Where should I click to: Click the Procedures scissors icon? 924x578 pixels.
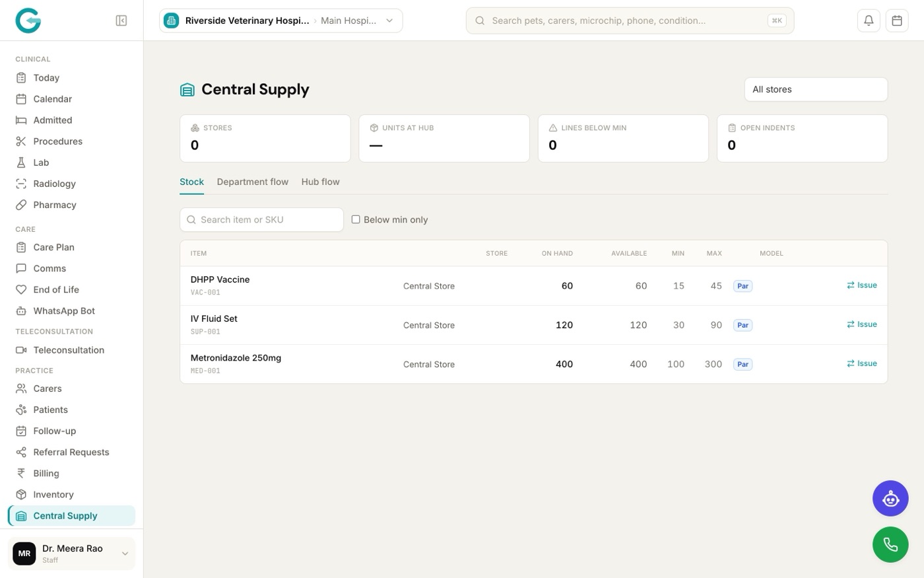pos(21,141)
